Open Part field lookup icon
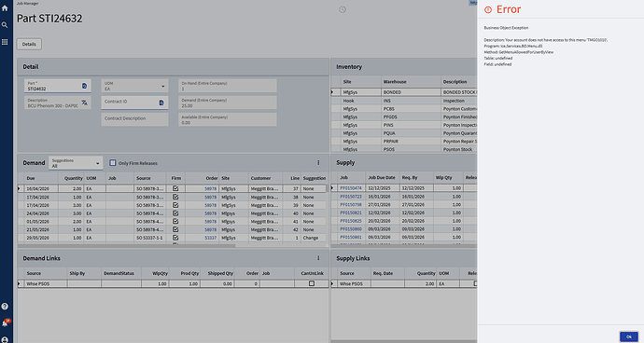644x343 pixels. point(84,86)
